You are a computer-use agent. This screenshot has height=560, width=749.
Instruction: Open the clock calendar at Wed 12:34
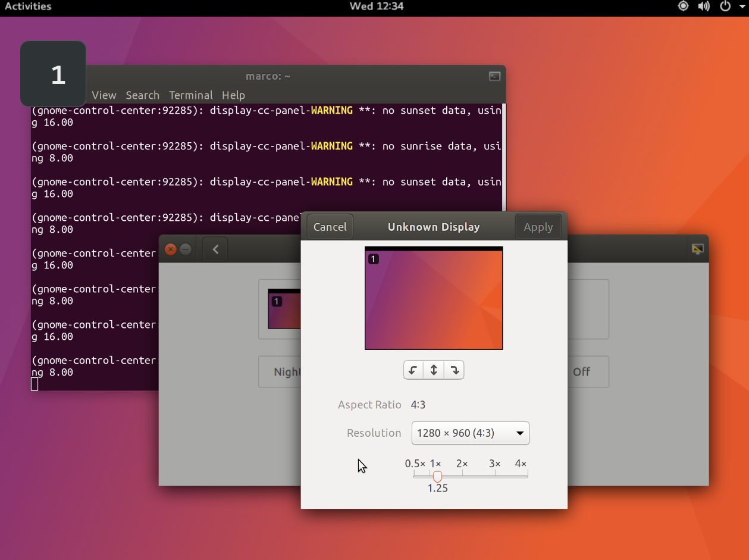click(377, 7)
